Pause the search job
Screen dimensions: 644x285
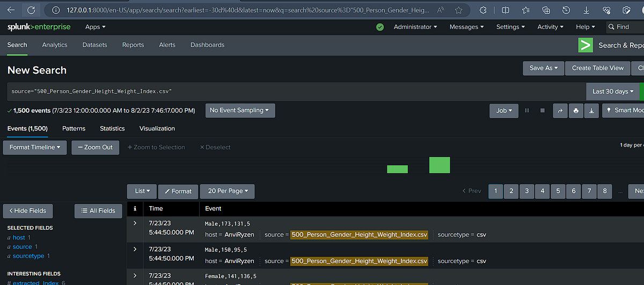pyautogui.click(x=527, y=111)
